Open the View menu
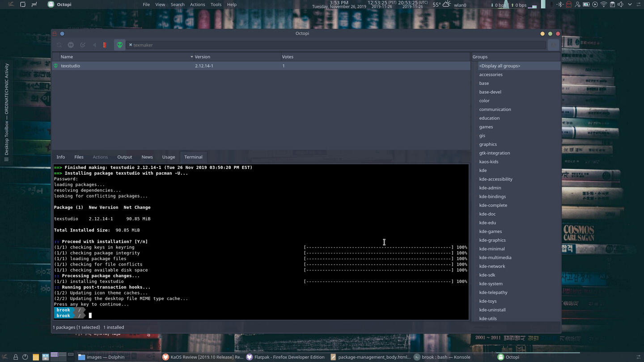The height and width of the screenshot is (362, 644). 160,4
